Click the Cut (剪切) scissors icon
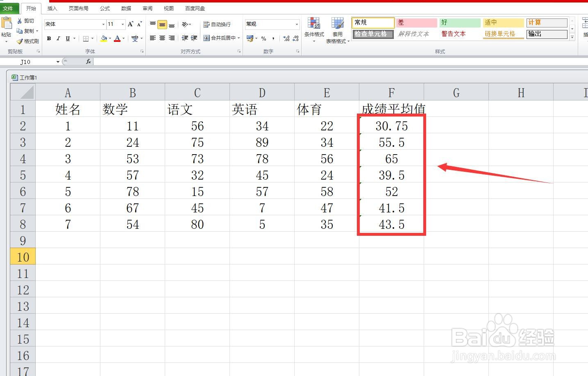The width and height of the screenshot is (588, 376). coord(19,21)
